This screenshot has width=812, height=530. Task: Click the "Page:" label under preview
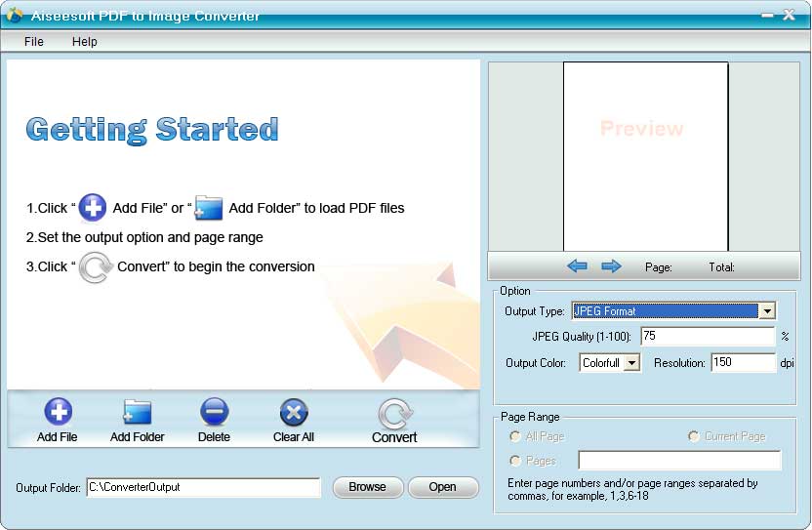coord(658,267)
